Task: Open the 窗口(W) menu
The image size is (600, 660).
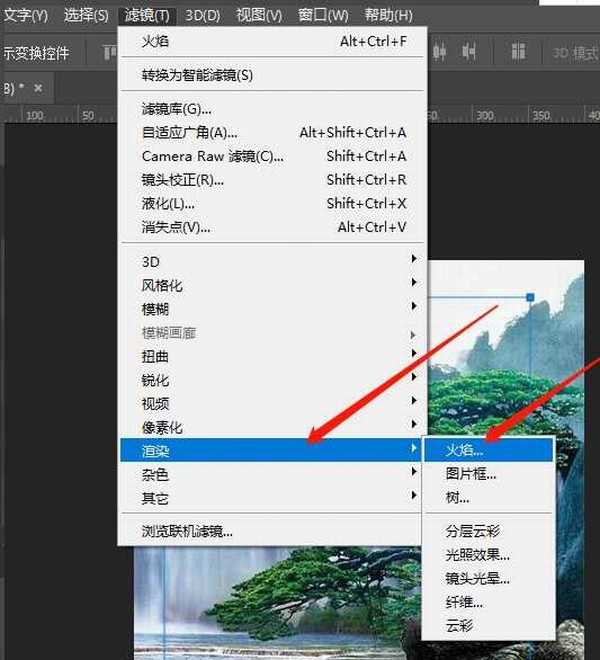Action: (x=323, y=15)
